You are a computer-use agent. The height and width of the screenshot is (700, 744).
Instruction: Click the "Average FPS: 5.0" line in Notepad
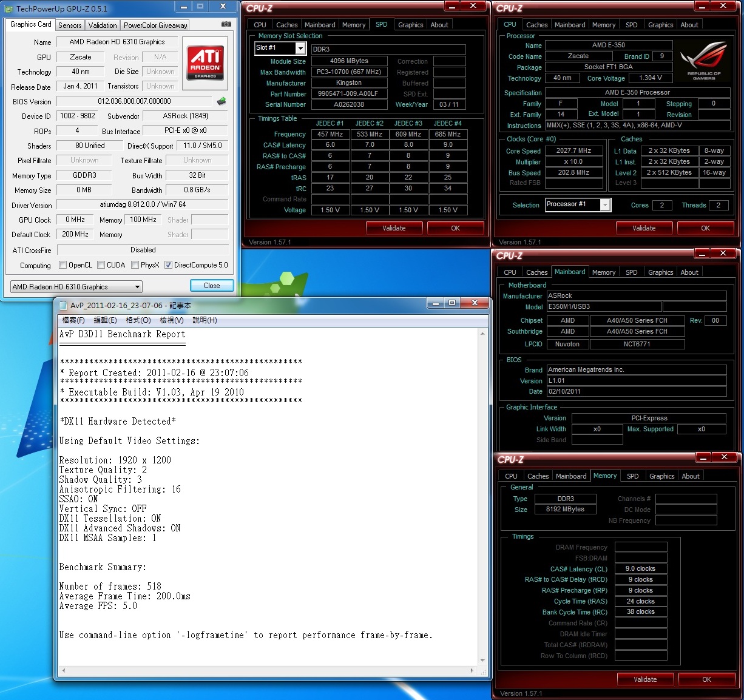98,606
